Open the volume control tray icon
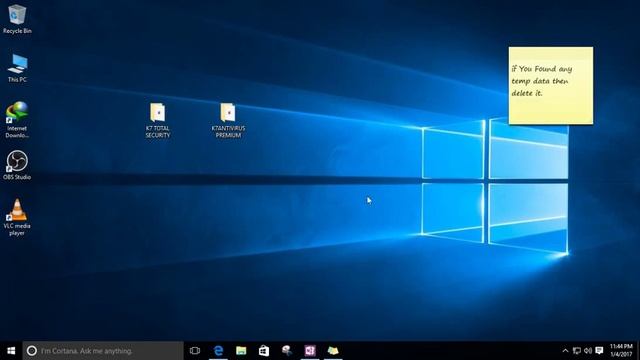This screenshot has width=640, height=360. (588, 351)
